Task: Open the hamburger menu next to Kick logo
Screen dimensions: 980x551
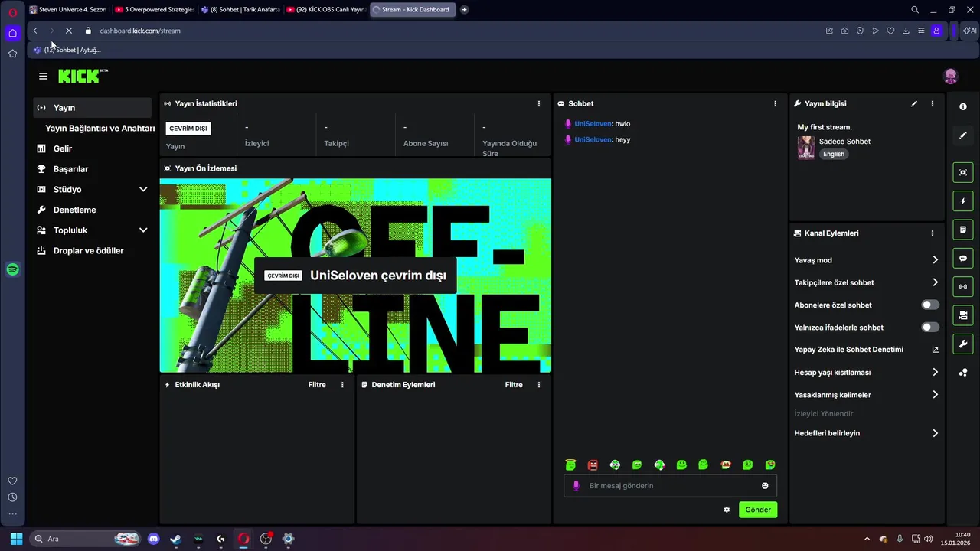Action: tap(43, 76)
